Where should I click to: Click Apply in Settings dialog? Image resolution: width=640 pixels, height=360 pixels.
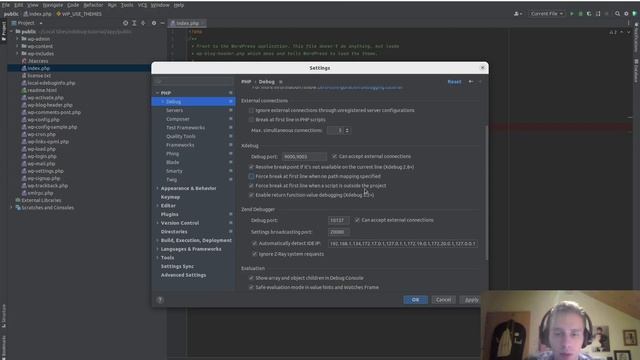[x=470, y=300]
